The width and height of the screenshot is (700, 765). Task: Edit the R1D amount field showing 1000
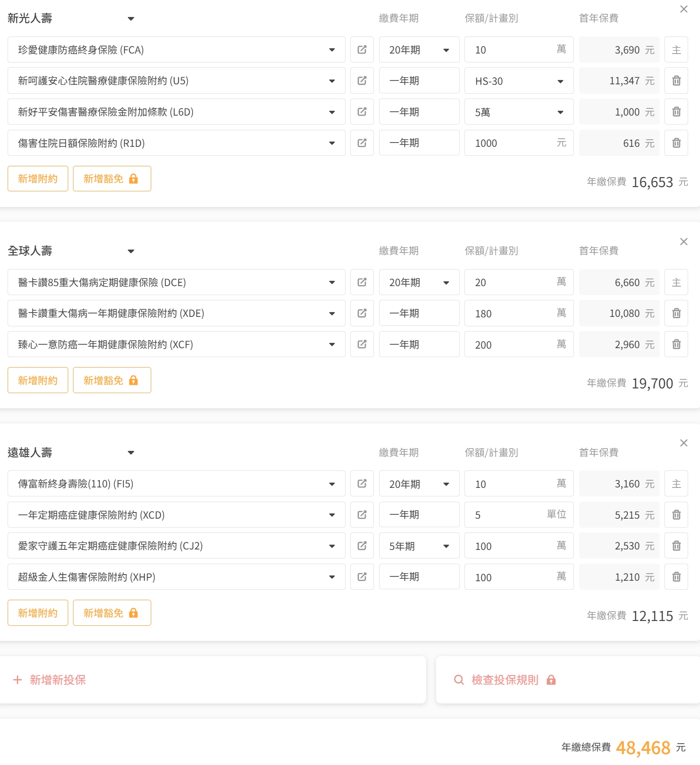tap(519, 143)
